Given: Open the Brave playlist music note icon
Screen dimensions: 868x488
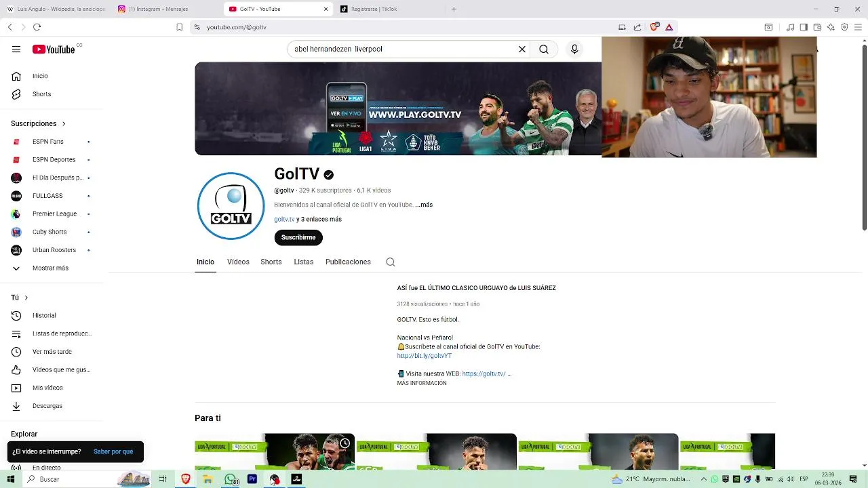Looking at the screenshot, I should point(790,27).
